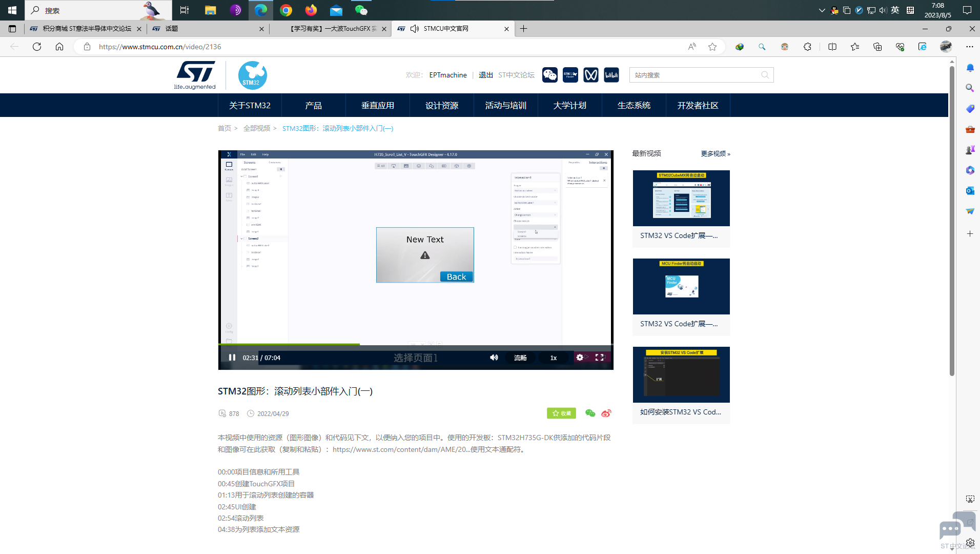This screenshot has height=554, width=980.
Task: Open the Windows Start menu
Action: [x=12, y=10]
